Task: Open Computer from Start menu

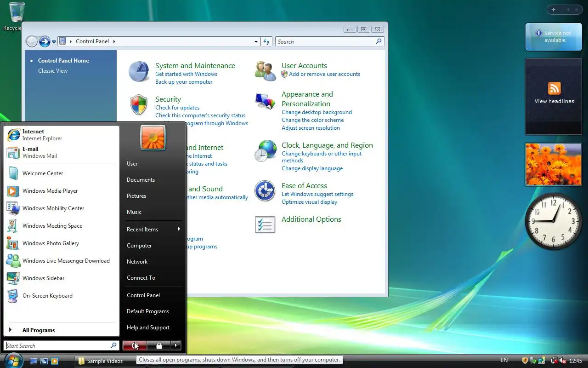Action: coord(153,246)
